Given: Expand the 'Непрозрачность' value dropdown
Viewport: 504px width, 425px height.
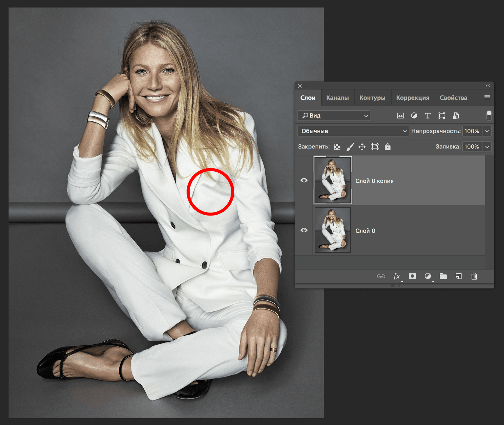Looking at the screenshot, I should click(487, 131).
